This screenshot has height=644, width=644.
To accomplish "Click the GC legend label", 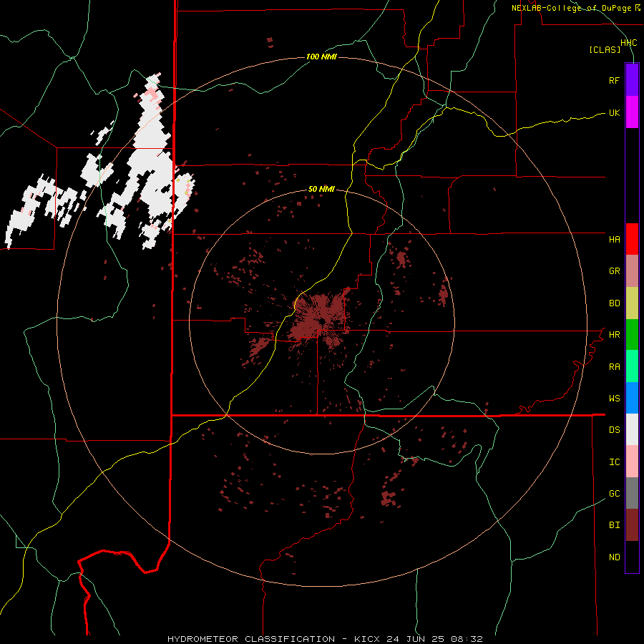I will (x=614, y=494).
